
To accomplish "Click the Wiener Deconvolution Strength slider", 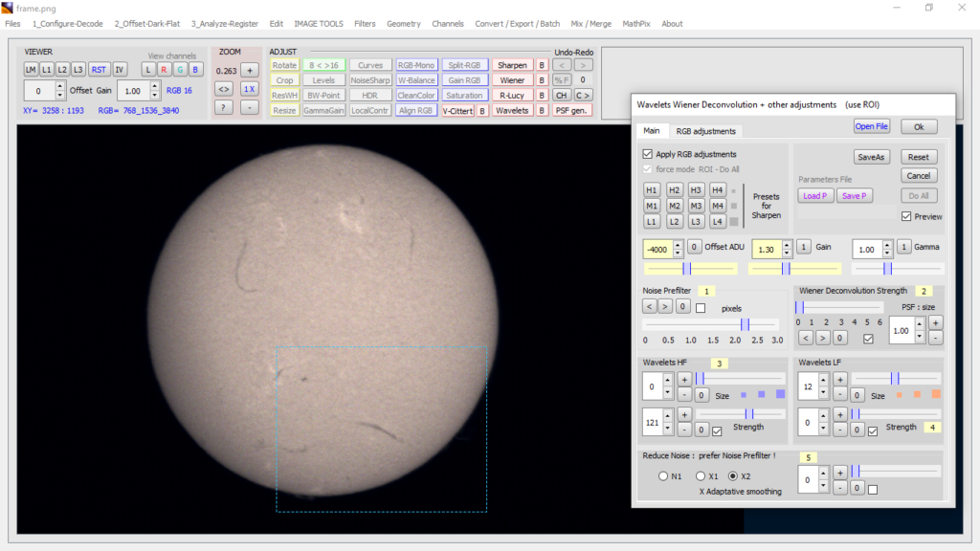I will [x=838, y=307].
